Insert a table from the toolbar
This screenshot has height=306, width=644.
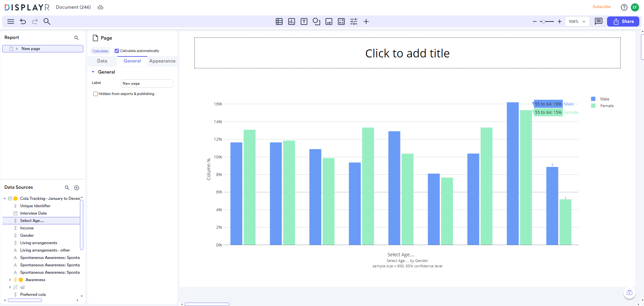pos(279,21)
